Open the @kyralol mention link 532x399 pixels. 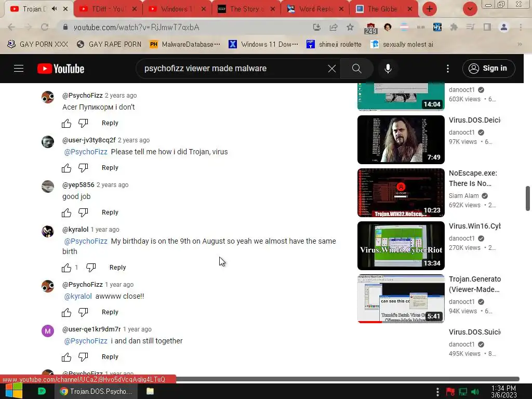[78, 296]
